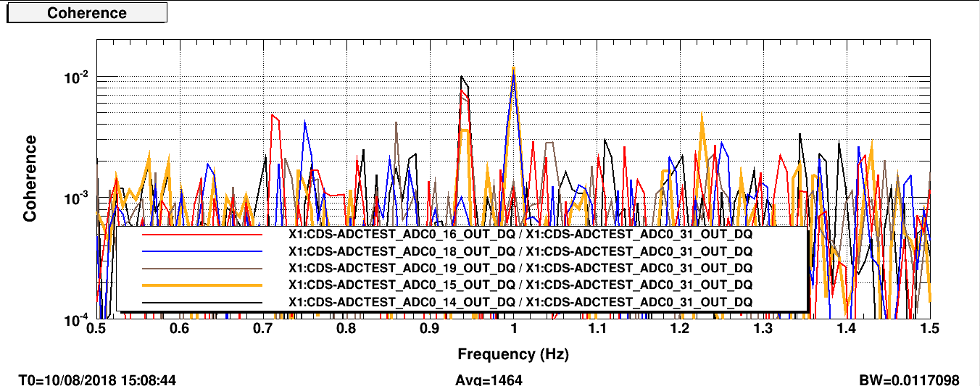Select the red ADC0_16 legend line
The image size is (980, 386).
click(x=202, y=235)
